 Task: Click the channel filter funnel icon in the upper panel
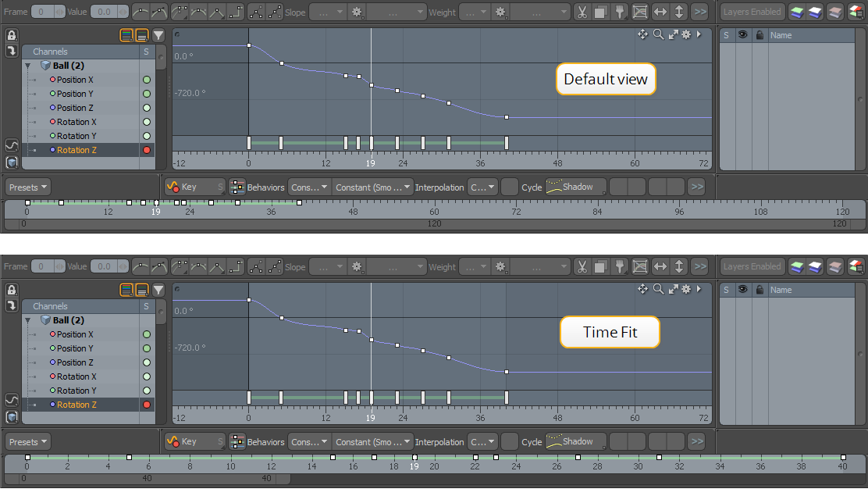pyautogui.click(x=158, y=35)
